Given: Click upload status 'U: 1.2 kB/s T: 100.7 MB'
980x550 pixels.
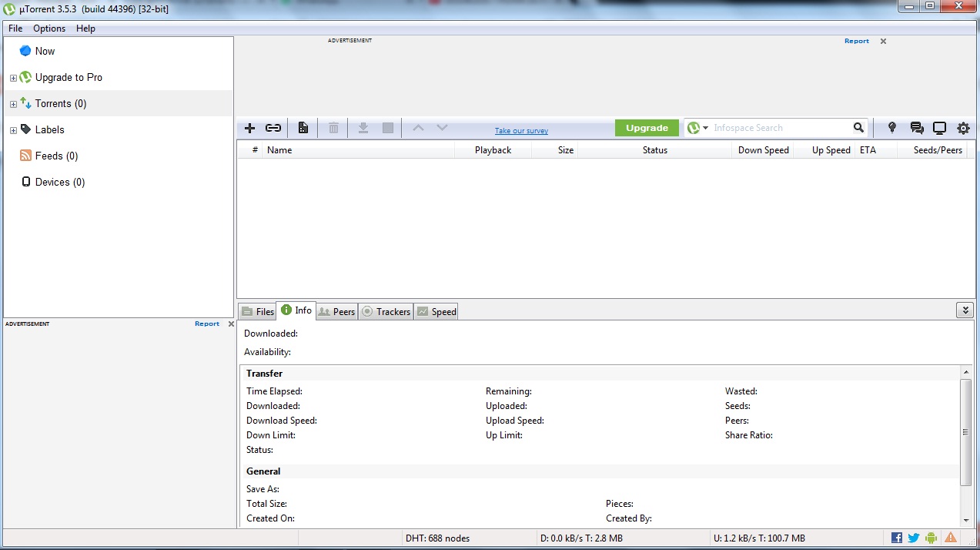Looking at the screenshot, I should click(x=760, y=538).
